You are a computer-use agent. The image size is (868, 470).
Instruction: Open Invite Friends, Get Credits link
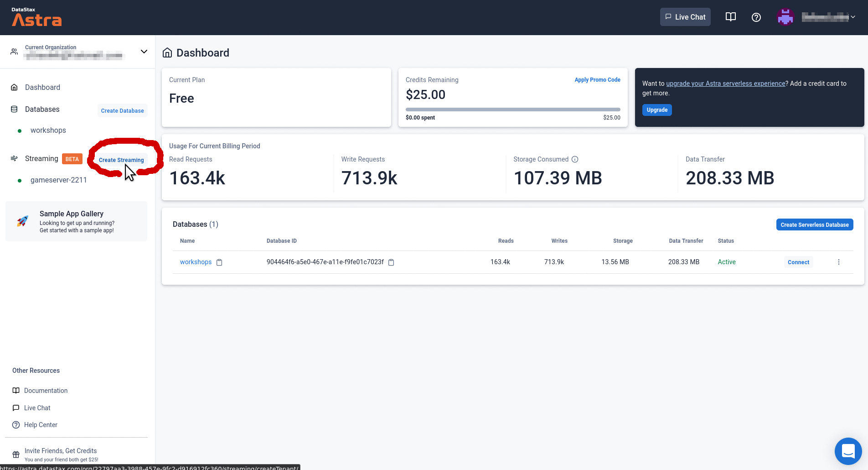[x=61, y=451]
